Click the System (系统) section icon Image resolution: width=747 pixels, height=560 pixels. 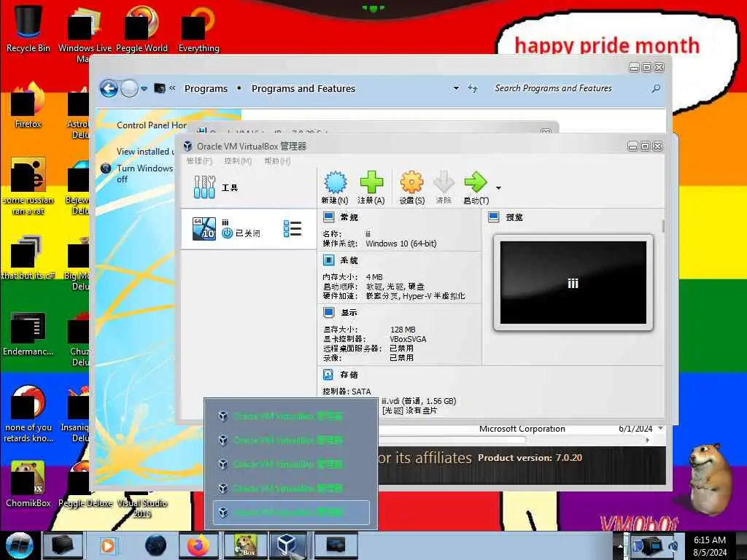pos(328,260)
